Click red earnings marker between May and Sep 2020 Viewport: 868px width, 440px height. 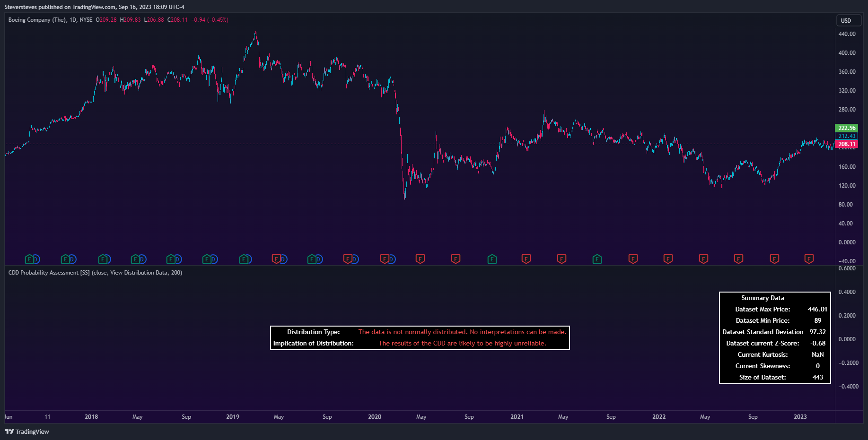(x=456, y=259)
